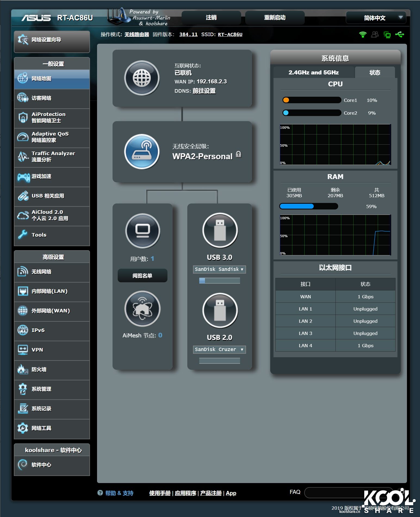Click the Core1 CPU usage bar

click(312, 100)
